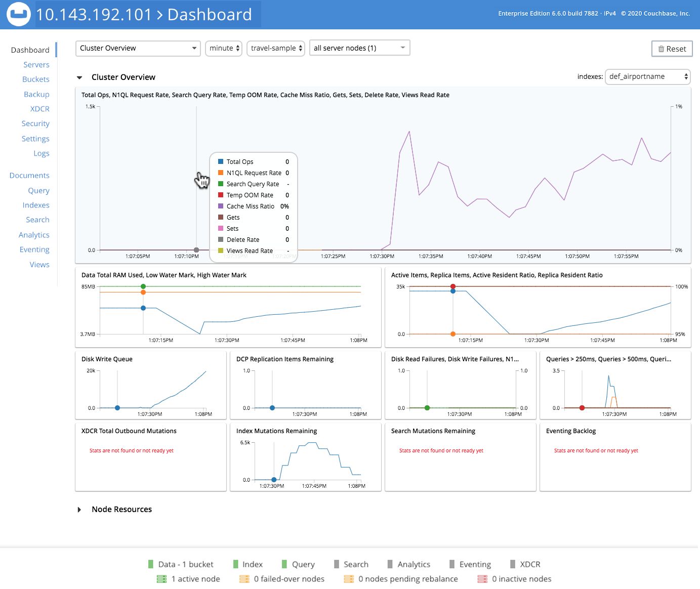Open the Index Mutations Remaining chart
This screenshot has width=700, height=589.
coord(306,457)
